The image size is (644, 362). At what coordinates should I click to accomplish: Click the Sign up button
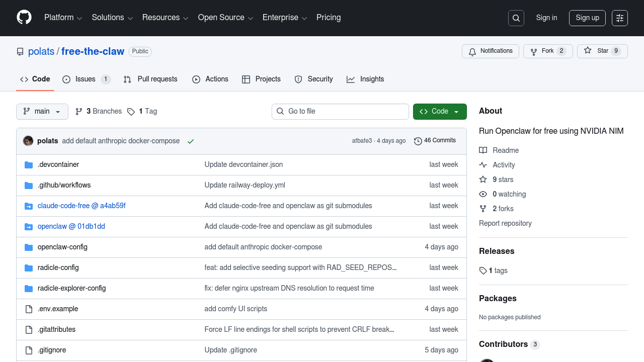[x=587, y=18]
